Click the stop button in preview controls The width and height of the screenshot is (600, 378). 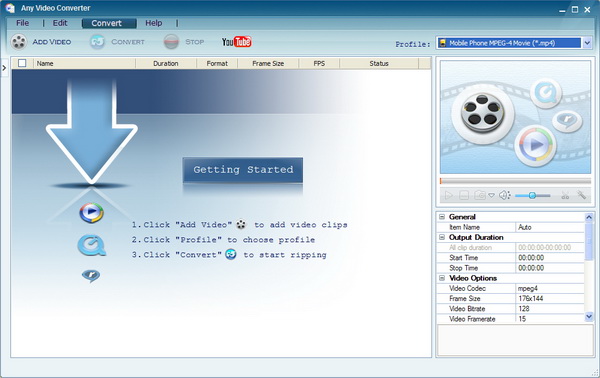[464, 196]
